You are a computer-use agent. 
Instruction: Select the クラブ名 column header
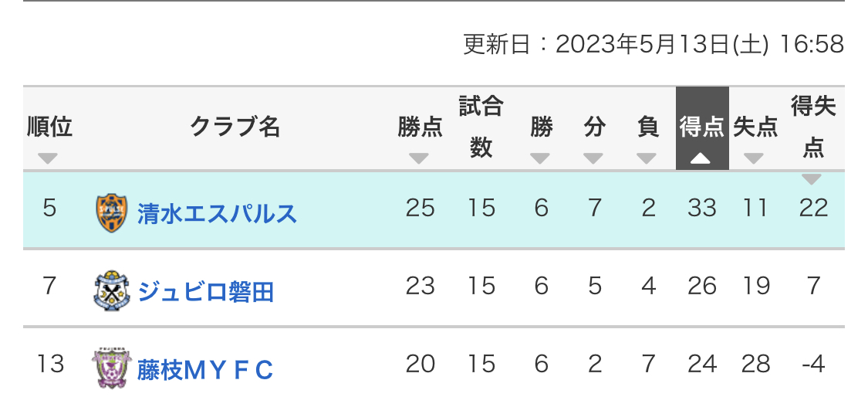[x=235, y=128]
